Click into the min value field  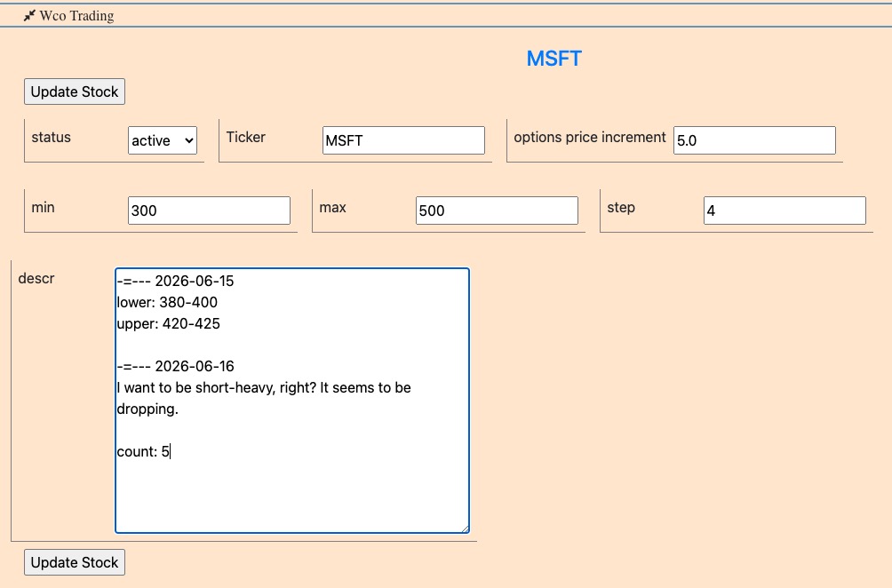coord(209,211)
